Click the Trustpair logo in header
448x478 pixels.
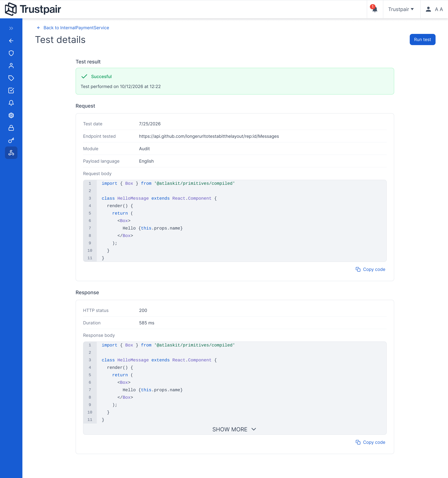click(33, 9)
